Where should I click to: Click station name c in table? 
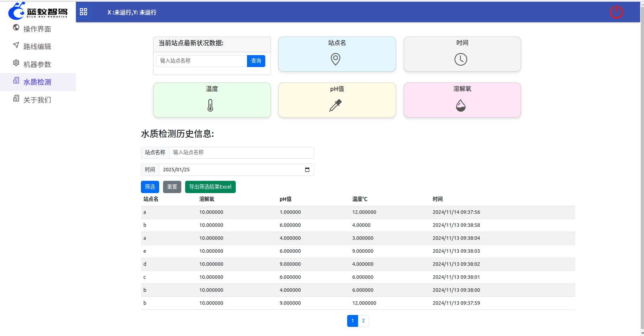tap(144, 277)
